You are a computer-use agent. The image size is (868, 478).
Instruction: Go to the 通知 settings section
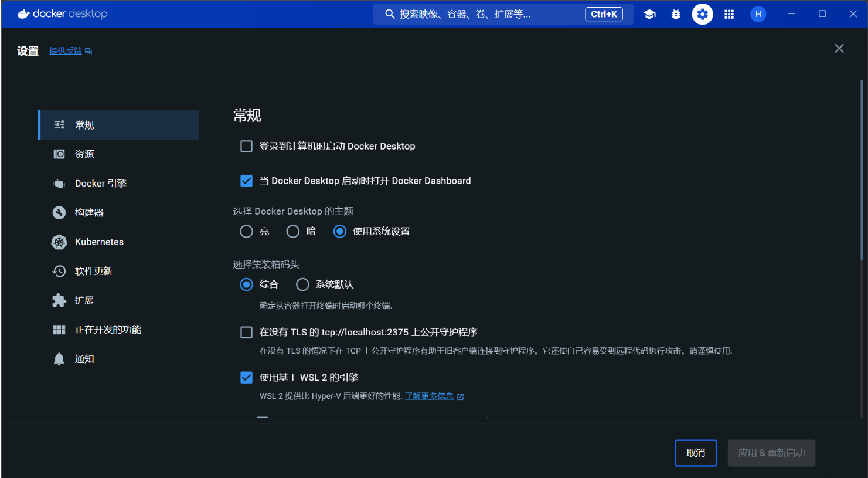[x=118, y=359]
